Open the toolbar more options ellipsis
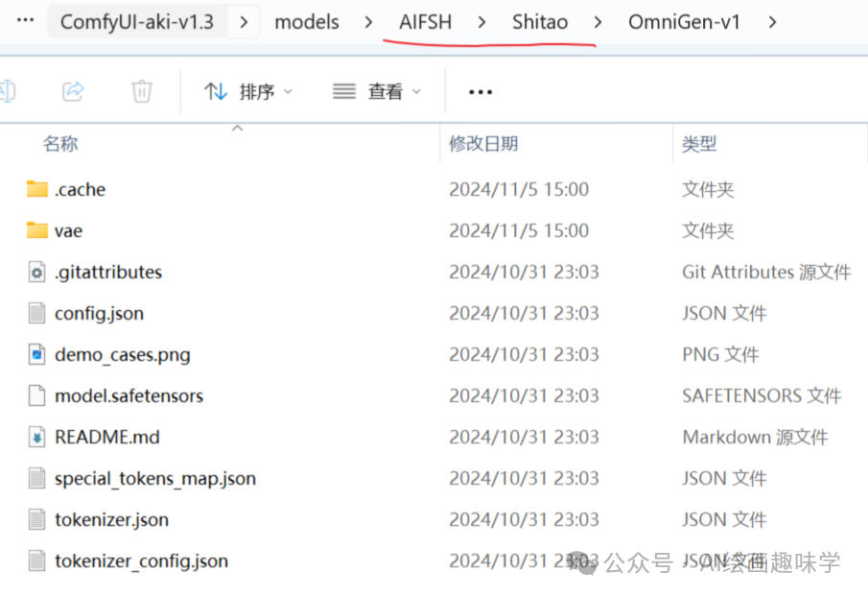Viewport: 868px width, 597px height. pyautogui.click(x=480, y=92)
